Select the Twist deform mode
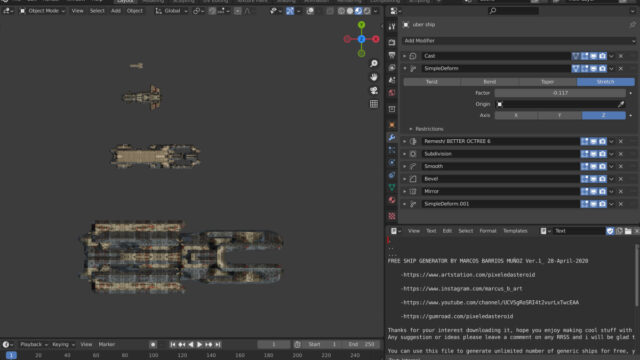Image resolution: width=640 pixels, height=360 pixels. pos(432,82)
